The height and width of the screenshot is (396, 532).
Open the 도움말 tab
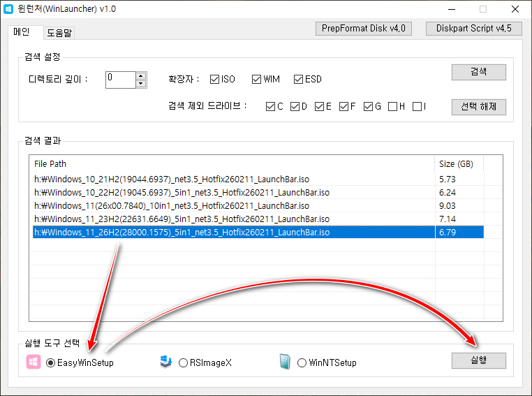click(59, 33)
